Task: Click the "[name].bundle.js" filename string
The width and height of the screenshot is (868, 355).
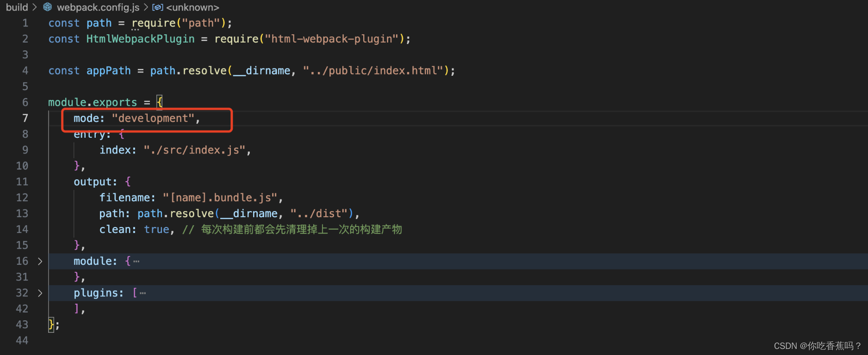Action: point(220,198)
